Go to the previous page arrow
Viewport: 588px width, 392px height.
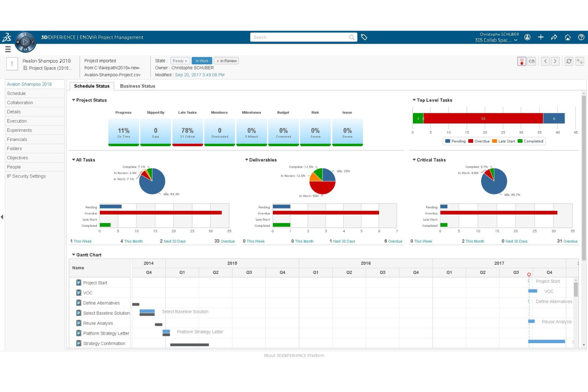pyautogui.click(x=545, y=61)
